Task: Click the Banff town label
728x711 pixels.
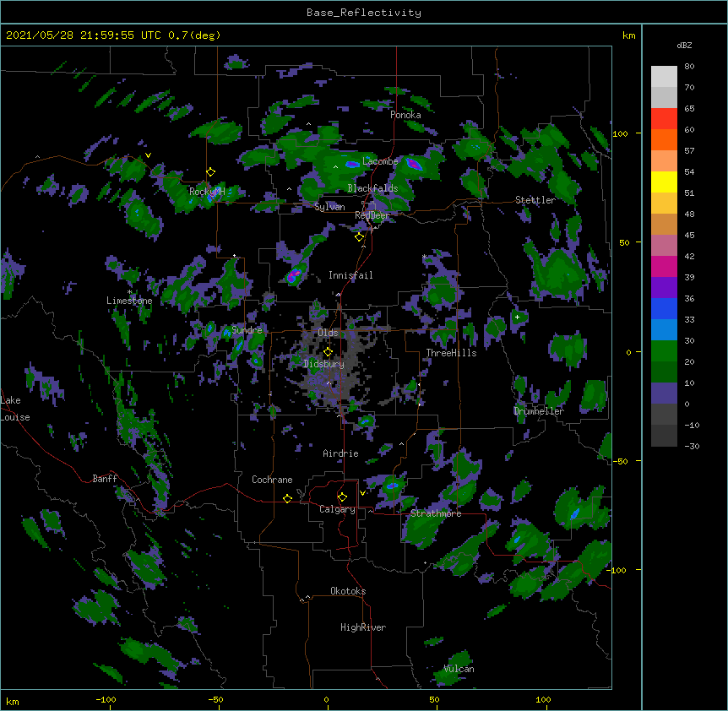Action: pyautogui.click(x=105, y=479)
